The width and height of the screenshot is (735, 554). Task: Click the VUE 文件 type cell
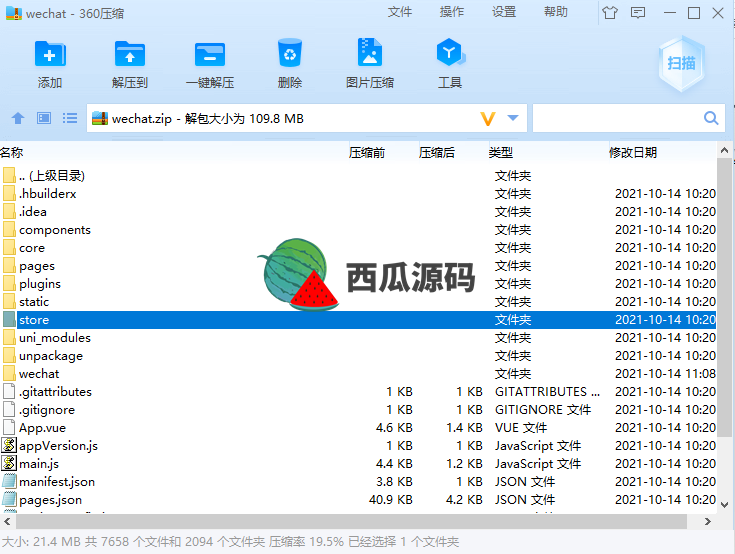tap(521, 427)
